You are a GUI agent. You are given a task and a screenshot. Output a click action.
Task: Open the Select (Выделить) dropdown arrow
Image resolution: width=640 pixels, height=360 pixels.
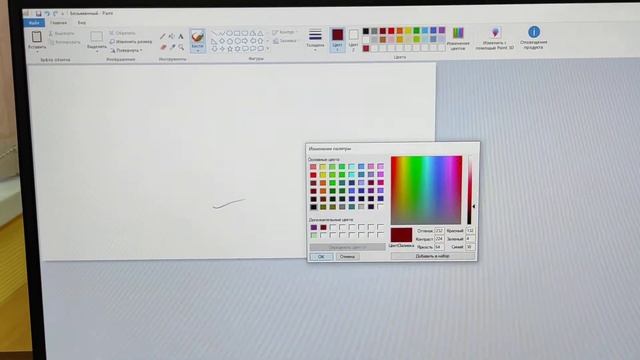(97, 52)
